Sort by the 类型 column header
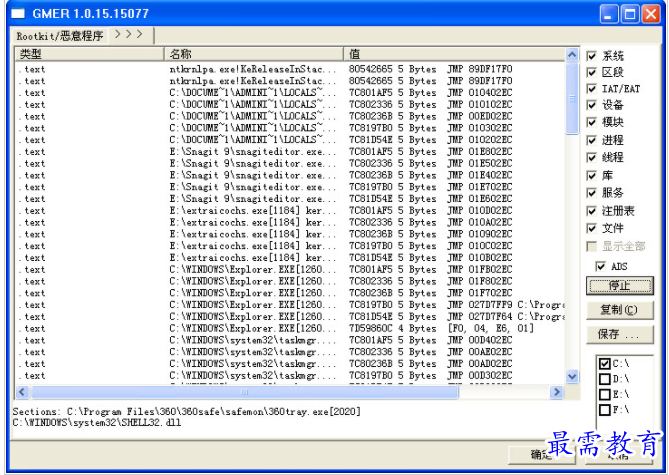The height and width of the screenshot is (475, 669). coord(90,54)
